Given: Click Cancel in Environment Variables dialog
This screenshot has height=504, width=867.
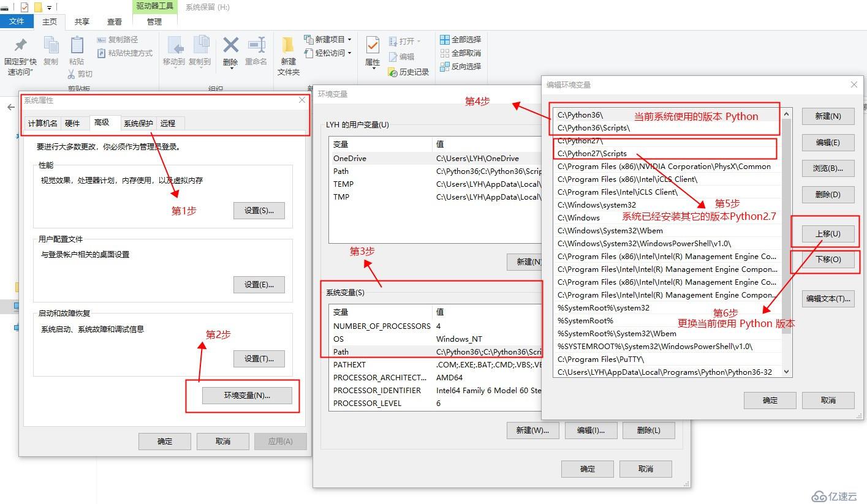Looking at the screenshot, I should [x=646, y=468].
